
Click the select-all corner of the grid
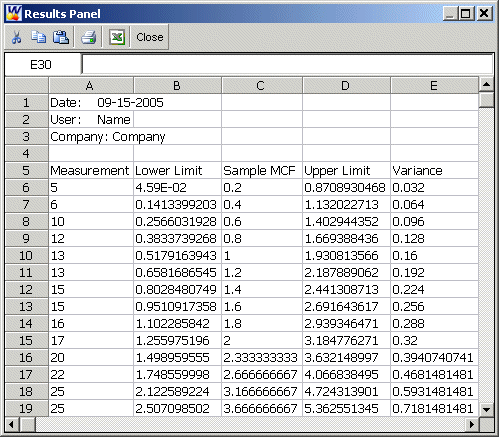tap(27, 86)
